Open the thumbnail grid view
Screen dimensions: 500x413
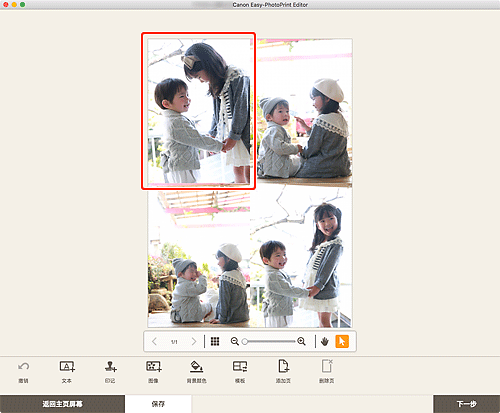pyautogui.click(x=215, y=341)
